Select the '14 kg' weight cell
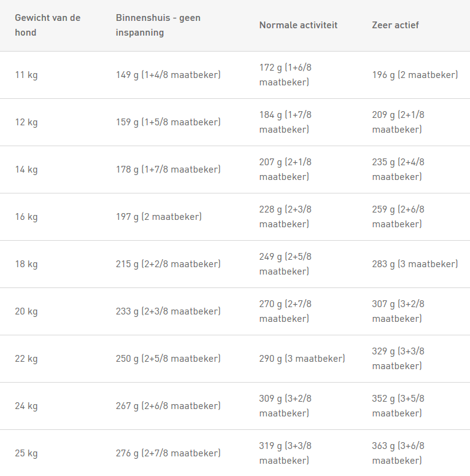 (26, 170)
